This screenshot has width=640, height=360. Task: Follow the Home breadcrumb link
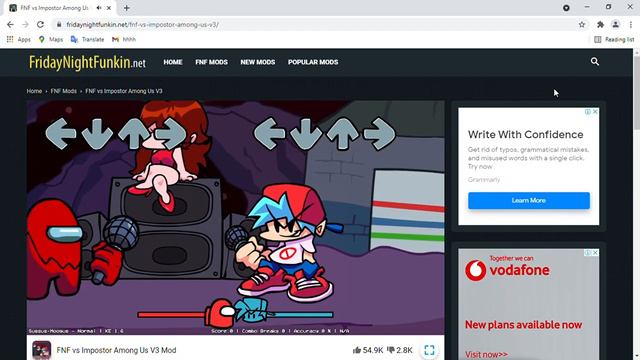(x=34, y=91)
